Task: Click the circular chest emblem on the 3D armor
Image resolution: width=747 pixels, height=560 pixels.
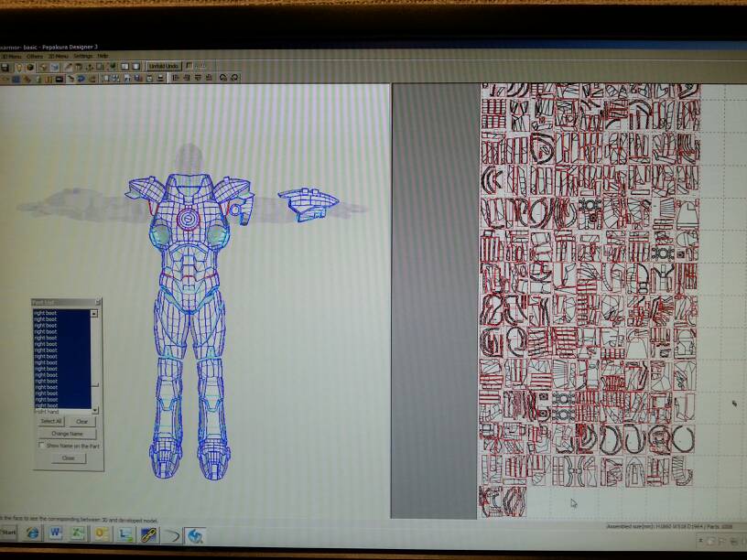Action: coord(189,219)
